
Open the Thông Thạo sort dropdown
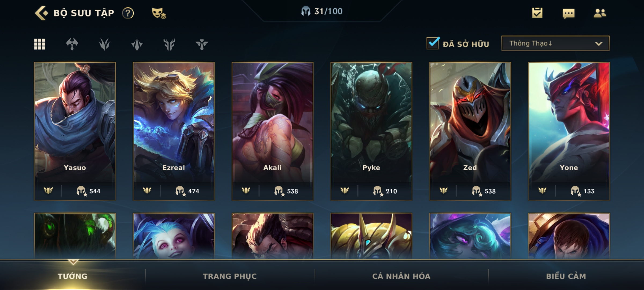555,43
